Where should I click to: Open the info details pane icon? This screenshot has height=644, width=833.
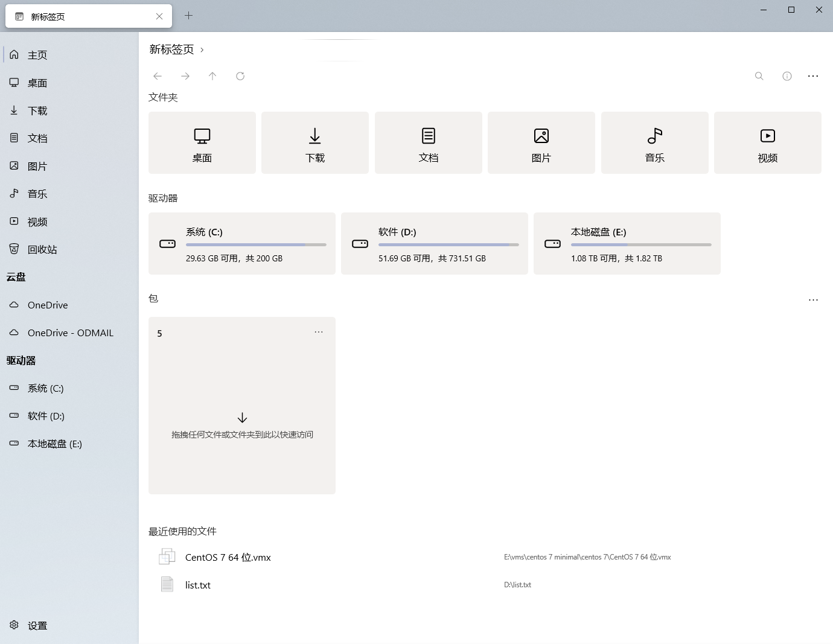coord(787,76)
